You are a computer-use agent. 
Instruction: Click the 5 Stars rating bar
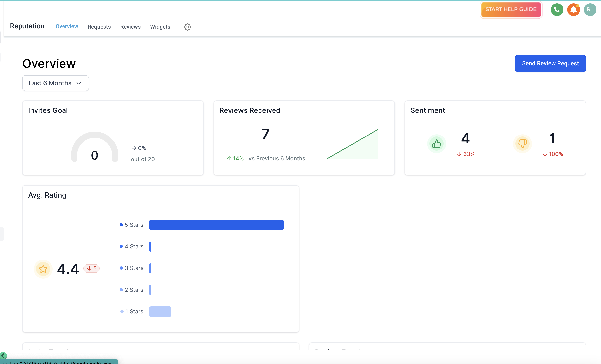click(x=216, y=225)
